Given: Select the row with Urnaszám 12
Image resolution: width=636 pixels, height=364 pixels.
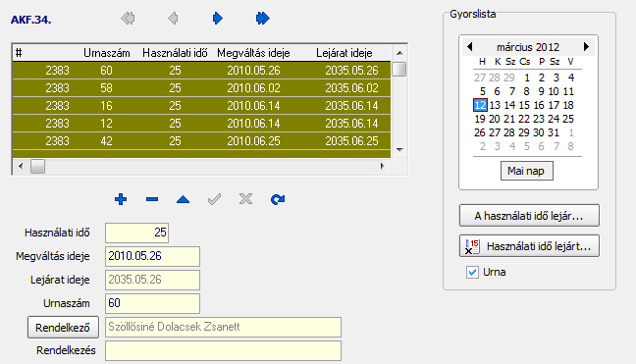Looking at the screenshot, I should pos(201,124).
